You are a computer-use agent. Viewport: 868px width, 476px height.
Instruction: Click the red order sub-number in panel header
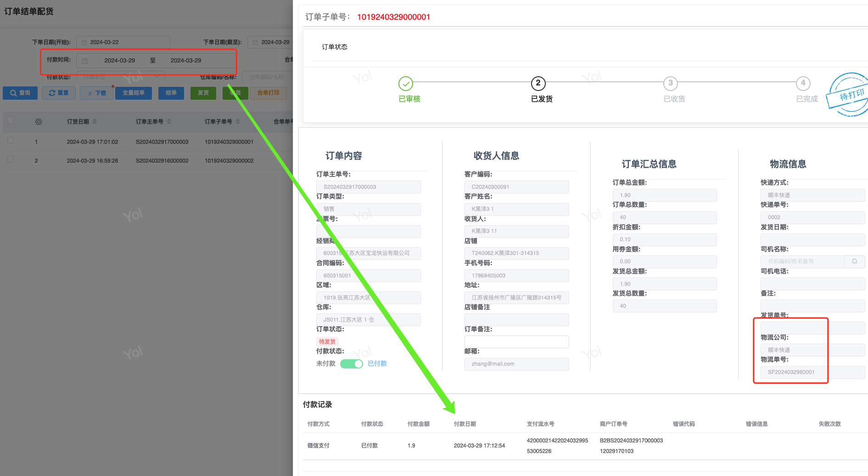click(393, 17)
